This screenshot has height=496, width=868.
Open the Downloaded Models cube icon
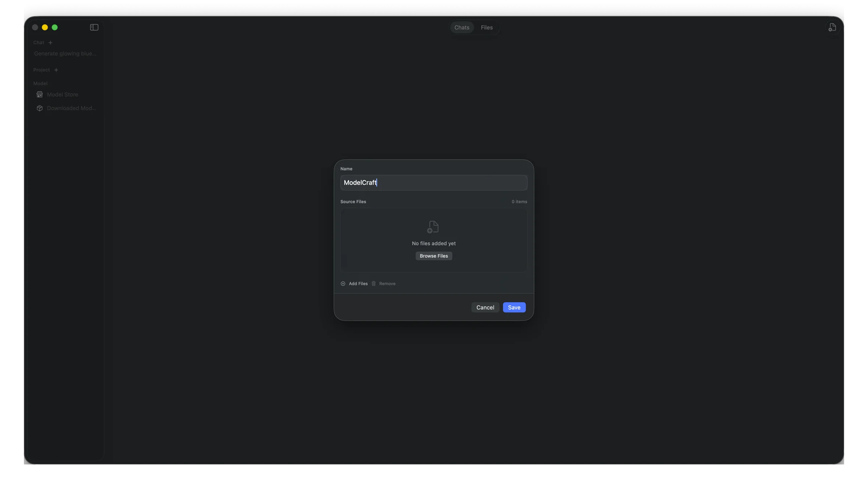coord(40,108)
